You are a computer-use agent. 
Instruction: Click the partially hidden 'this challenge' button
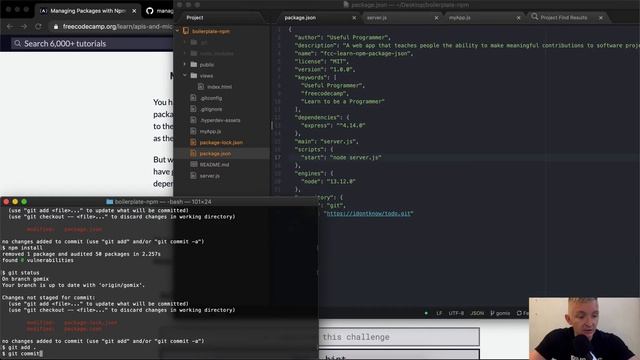tap(399, 337)
